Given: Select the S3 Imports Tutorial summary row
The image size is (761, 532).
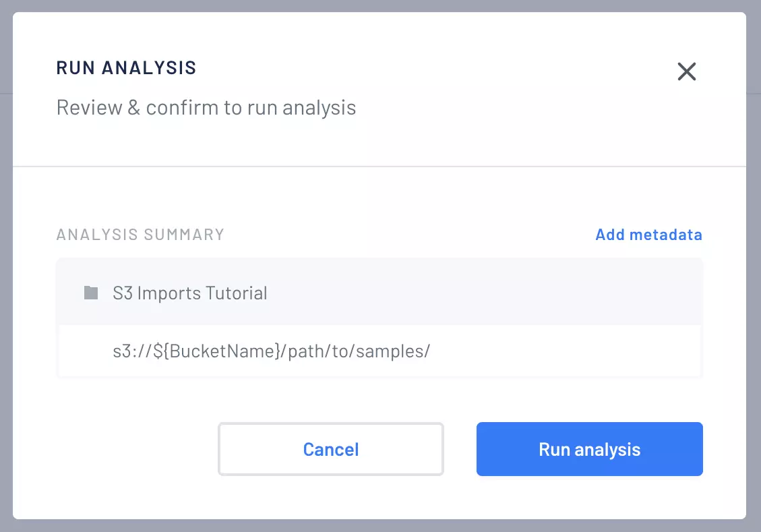Looking at the screenshot, I should tap(189, 293).
